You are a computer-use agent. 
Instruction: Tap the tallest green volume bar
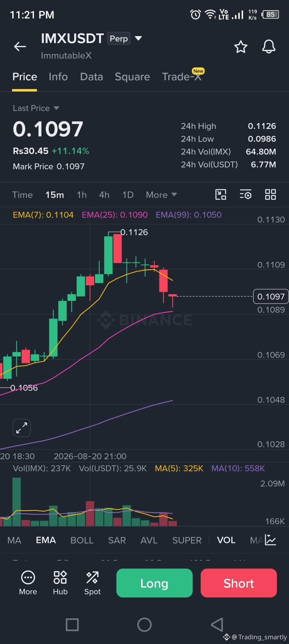pyautogui.click(x=17, y=502)
